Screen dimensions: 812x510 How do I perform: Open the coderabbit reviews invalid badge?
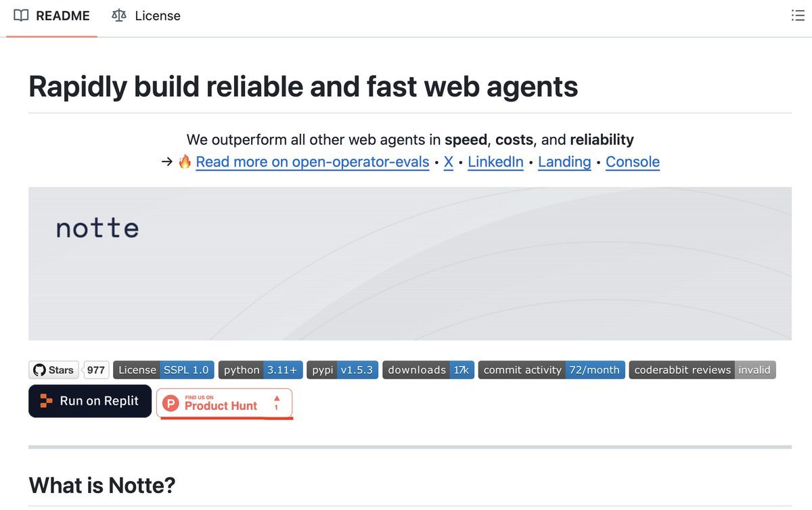702,370
